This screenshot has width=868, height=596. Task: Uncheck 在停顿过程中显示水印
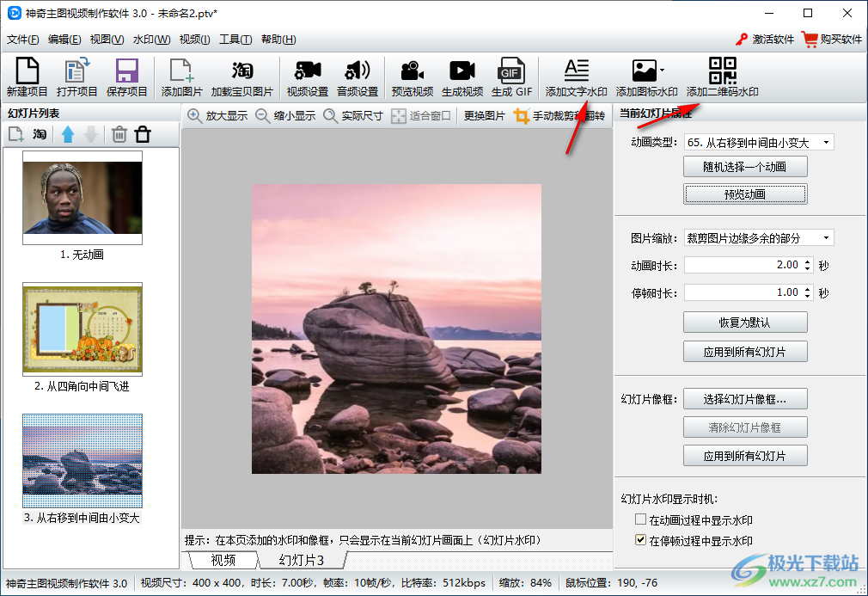[640, 539]
